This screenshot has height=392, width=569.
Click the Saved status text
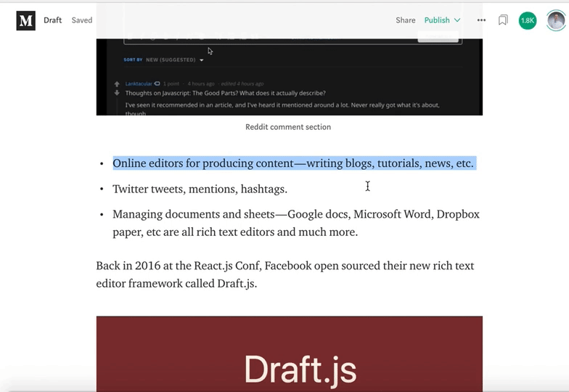[81, 20]
